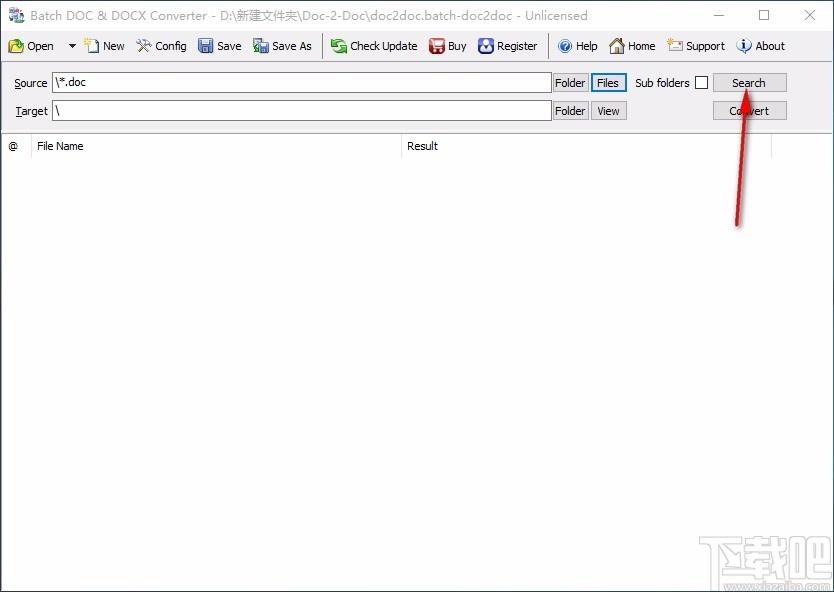Image resolution: width=834 pixels, height=592 pixels.
Task: Click the @ column header
Action: point(16,146)
